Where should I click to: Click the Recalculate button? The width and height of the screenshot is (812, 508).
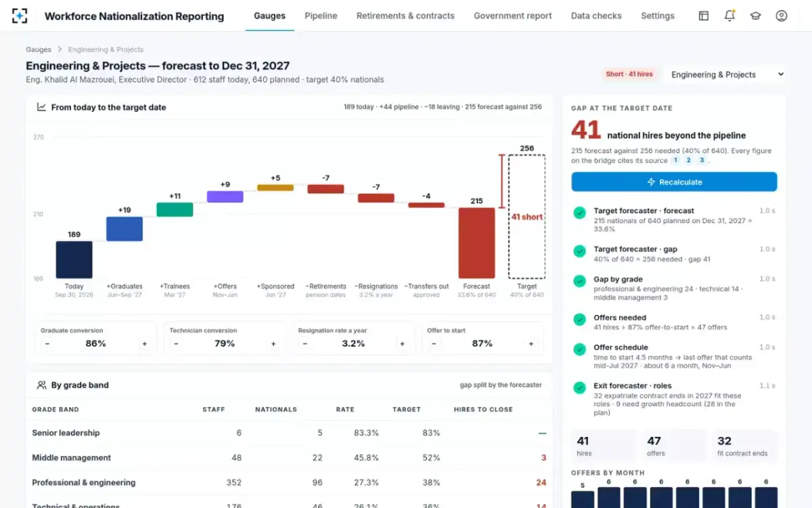[x=674, y=182]
